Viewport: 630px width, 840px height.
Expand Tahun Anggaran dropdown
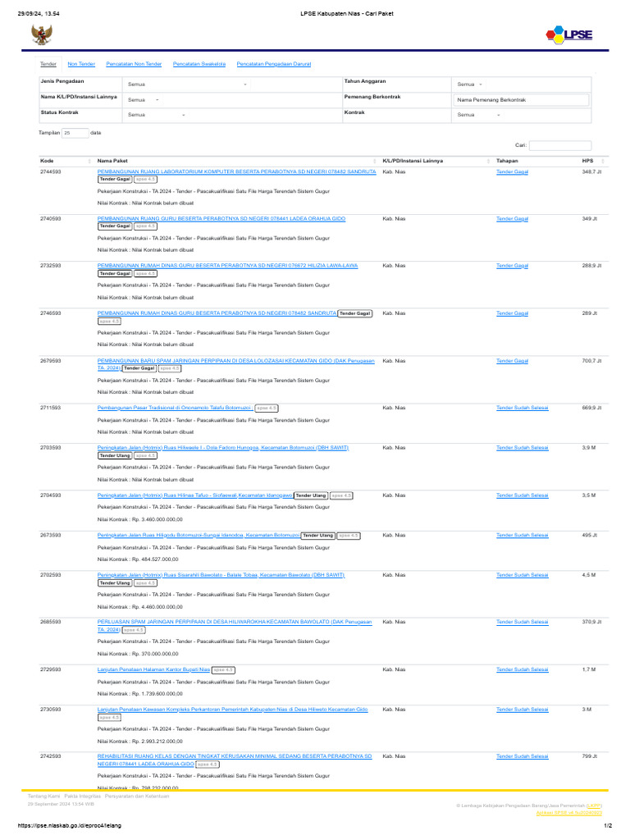coord(470,84)
